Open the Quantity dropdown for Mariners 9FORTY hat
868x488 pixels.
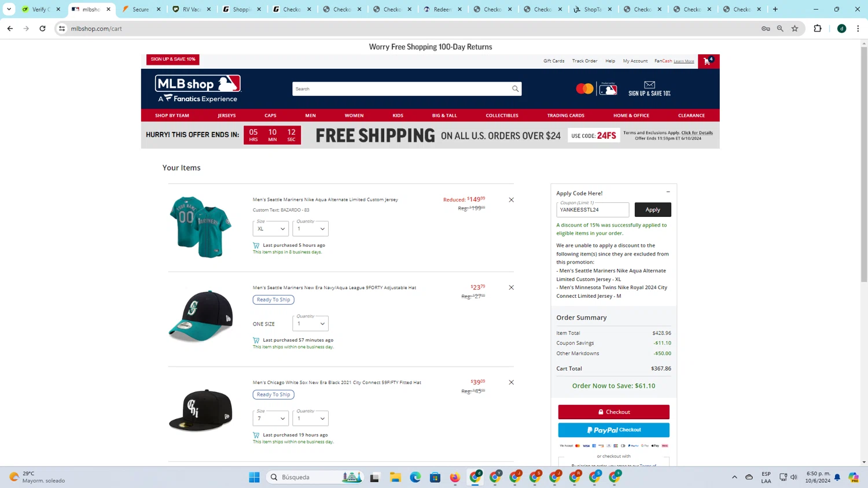pos(310,323)
